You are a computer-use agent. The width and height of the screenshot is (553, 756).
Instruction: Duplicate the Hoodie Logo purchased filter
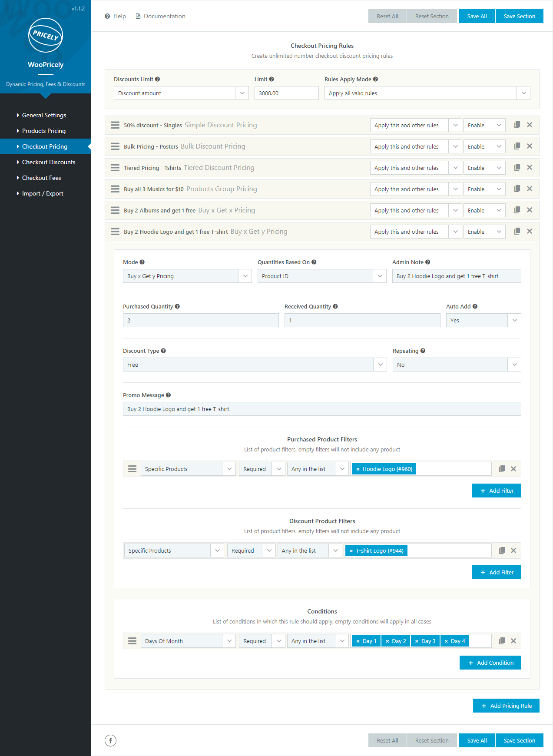(x=502, y=469)
